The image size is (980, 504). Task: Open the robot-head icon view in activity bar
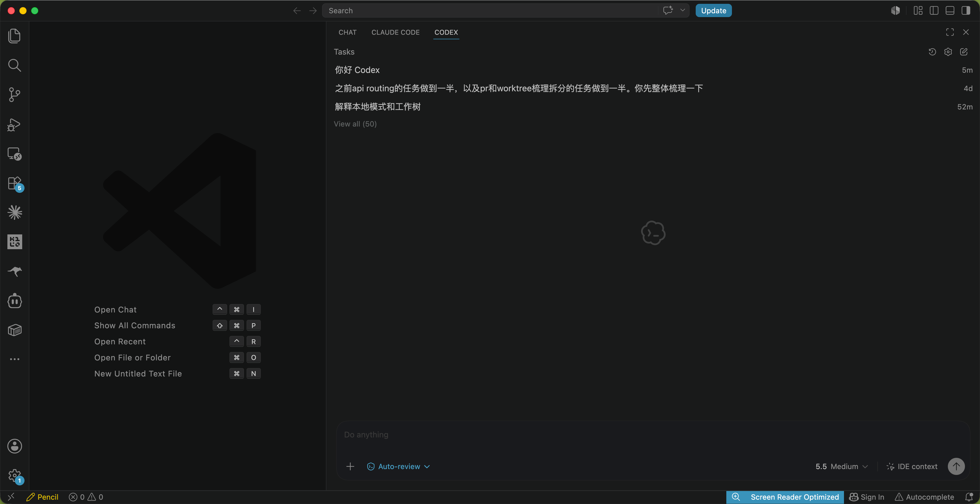[15, 301]
